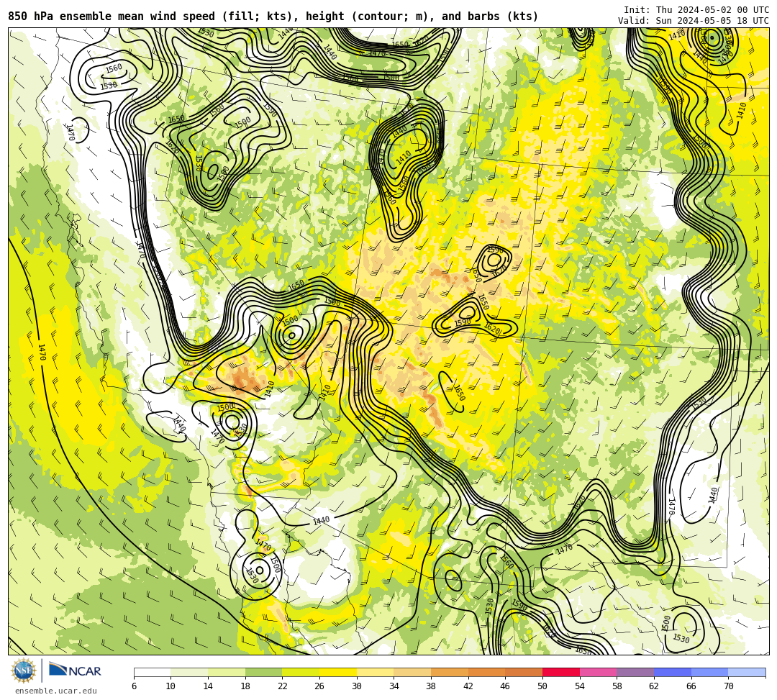Image resolution: width=777 pixels, height=700 pixels.
Task: Open the ensemble.ucar.edu link text
Action: [56, 691]
